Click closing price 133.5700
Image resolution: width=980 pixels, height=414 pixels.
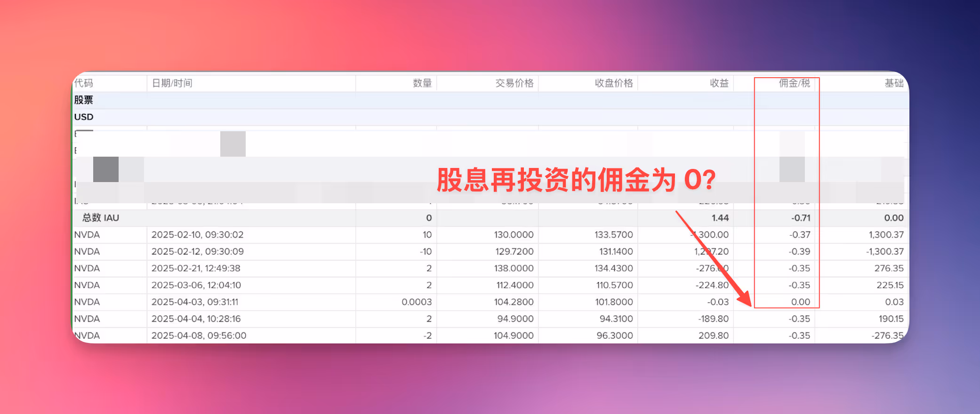coord(614,235)
